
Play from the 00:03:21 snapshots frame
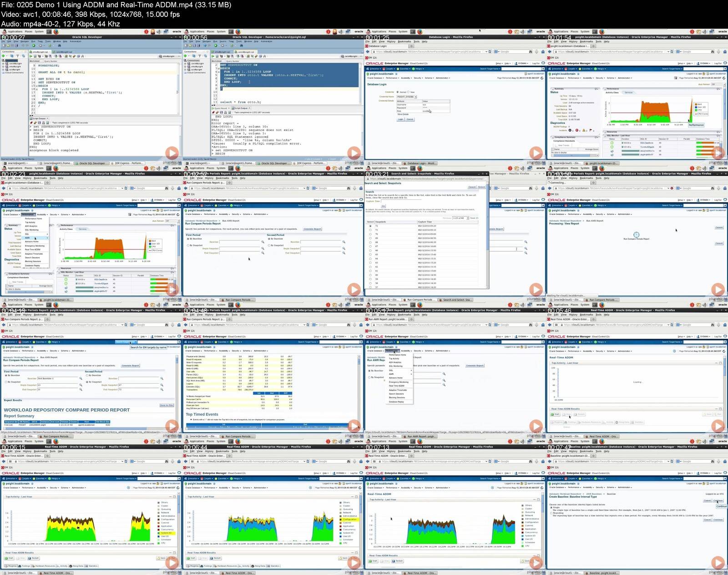tap(536, 290)
